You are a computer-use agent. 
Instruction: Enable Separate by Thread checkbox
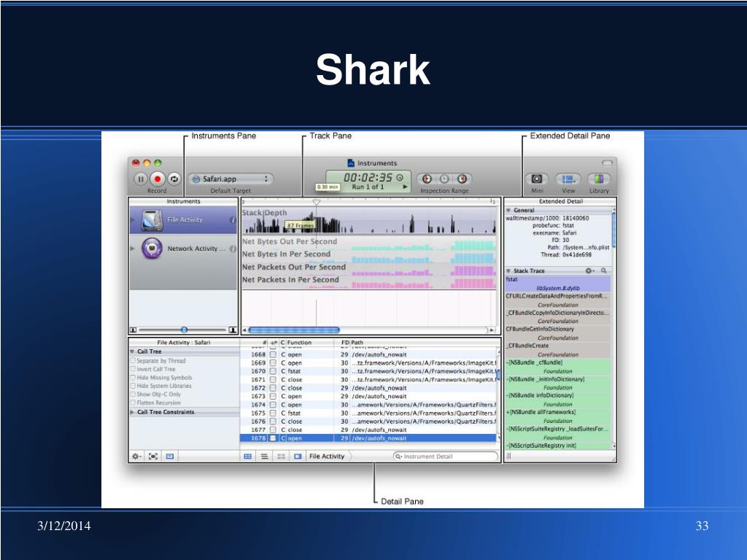click(133, 361)
